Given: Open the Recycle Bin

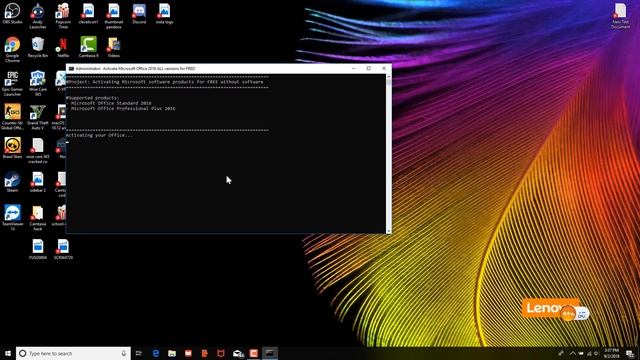Looking at the screenshot, I should (38, 47).
